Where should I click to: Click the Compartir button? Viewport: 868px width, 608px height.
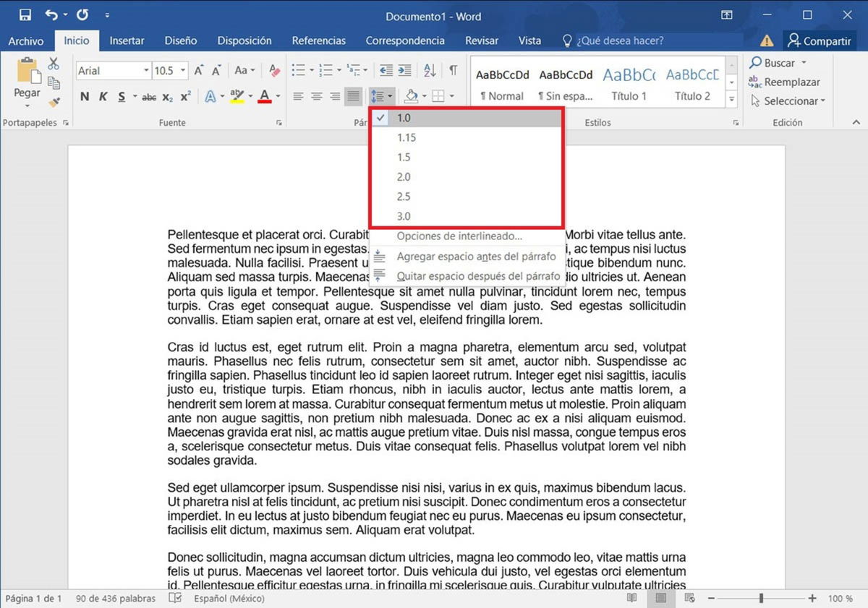(819, 40)
